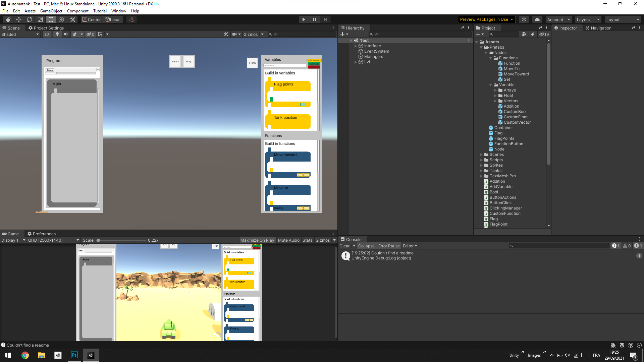Open Scene view tools settings icon
The height and width of the screenshot is (362, 644).
(x=226, y=34)
